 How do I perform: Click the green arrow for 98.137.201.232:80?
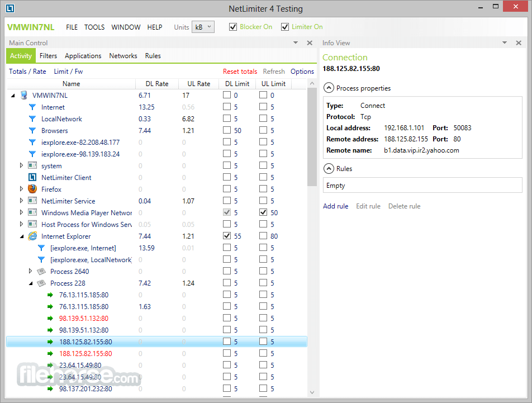50,389
